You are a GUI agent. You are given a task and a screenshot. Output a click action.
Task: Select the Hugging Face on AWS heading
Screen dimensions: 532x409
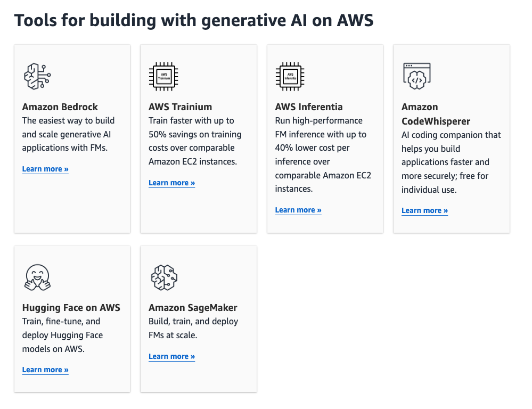pos(71,307)
